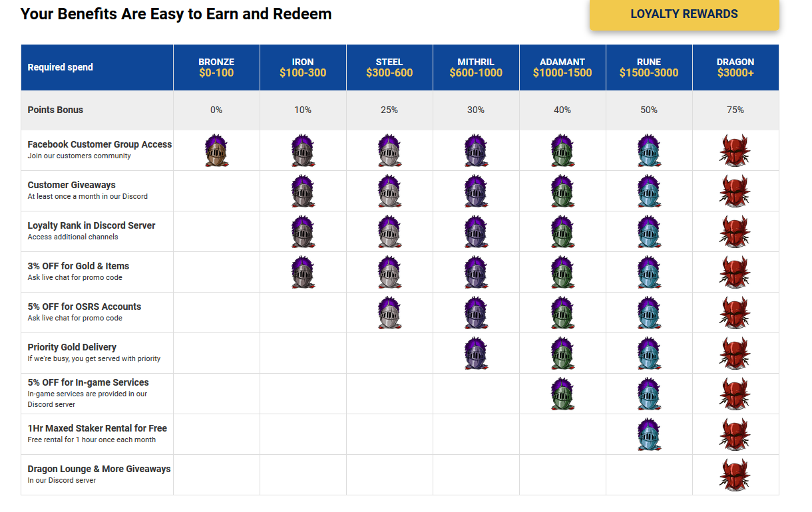Click Adamant helmet in Priority Gold Delivery row
This screenshot has width=812, height=512.
tap(562, 353)
